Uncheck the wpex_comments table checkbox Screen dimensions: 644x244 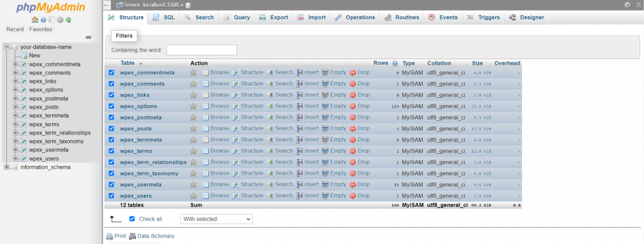pyautogui.click(x=111, y=84)
